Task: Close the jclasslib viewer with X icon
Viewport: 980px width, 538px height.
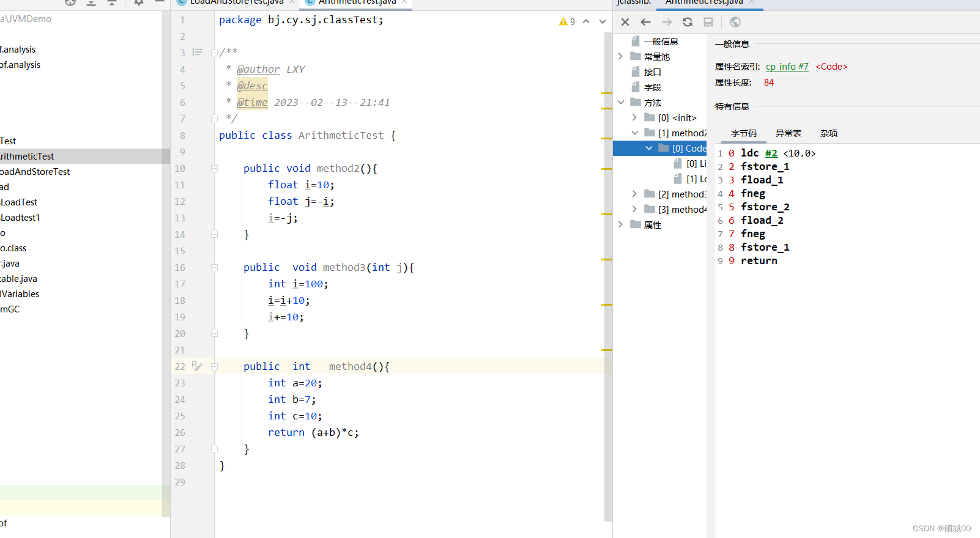Action: pyautogui.click(x=625, y=22)
